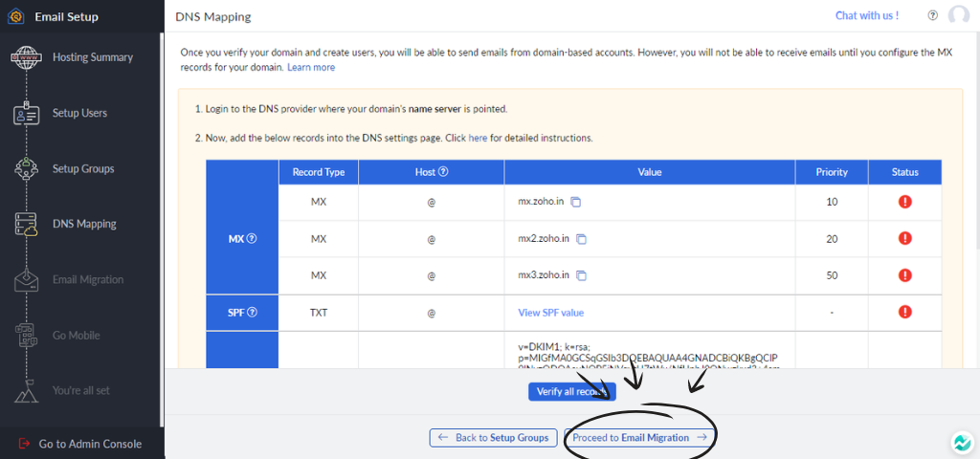Open the green chat widget icon
Viewport: 980px width, 459px height.
click(x=961, y=443)
